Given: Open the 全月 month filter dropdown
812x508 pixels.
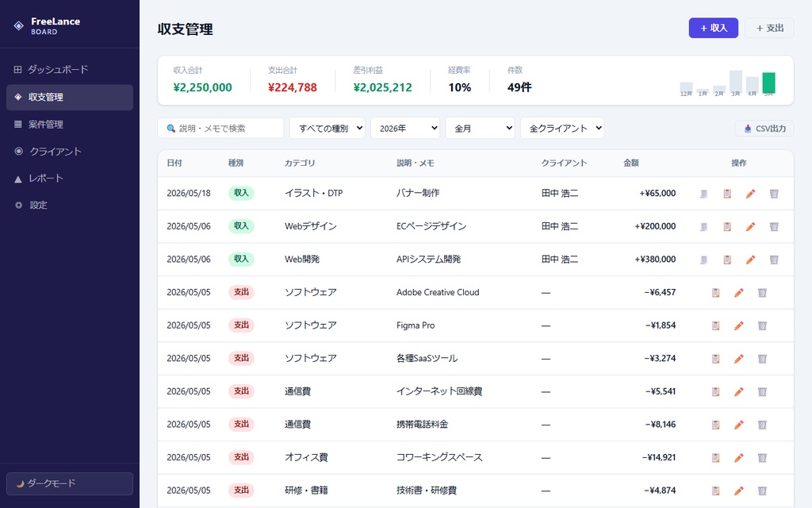Looking at the screenshot, I should coord(480,128).
